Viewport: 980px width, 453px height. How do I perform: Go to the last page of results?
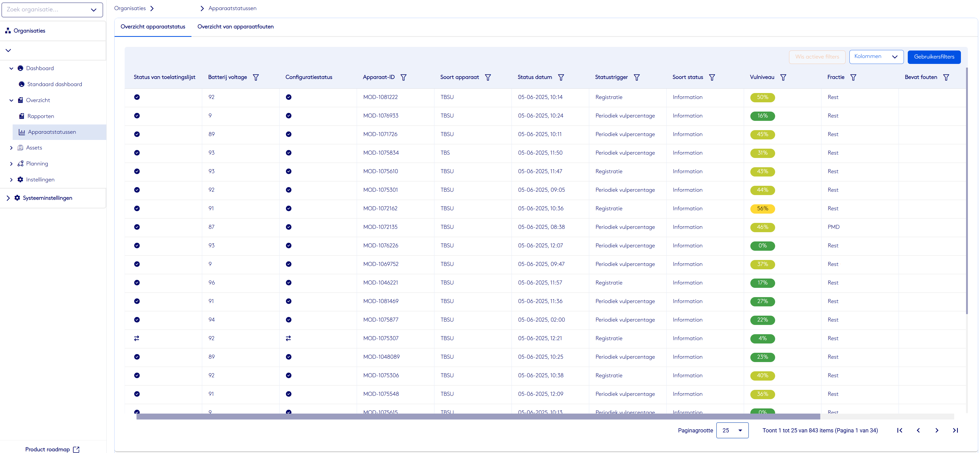[955, 430]
